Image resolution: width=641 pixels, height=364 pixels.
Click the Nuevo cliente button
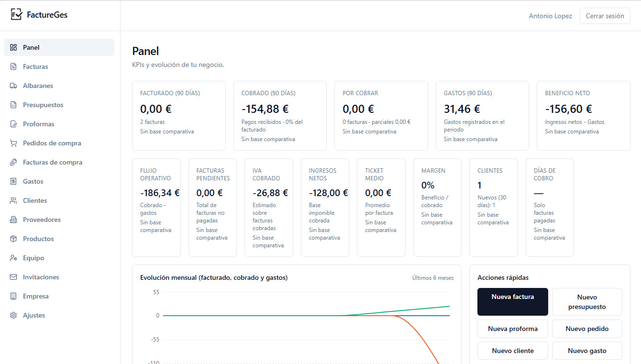[513, 351]
